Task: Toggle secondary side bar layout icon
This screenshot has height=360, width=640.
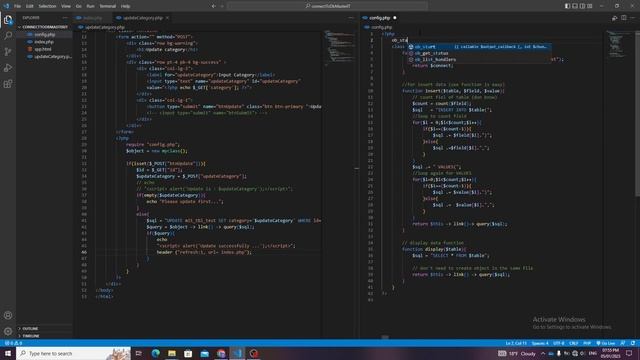Action: pos(582,6)
